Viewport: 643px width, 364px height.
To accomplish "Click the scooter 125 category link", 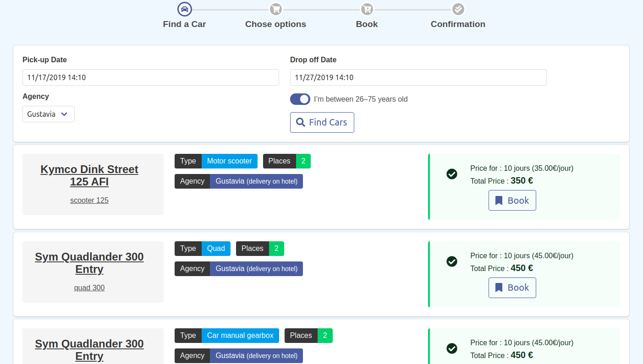I will tap(89, 201).
